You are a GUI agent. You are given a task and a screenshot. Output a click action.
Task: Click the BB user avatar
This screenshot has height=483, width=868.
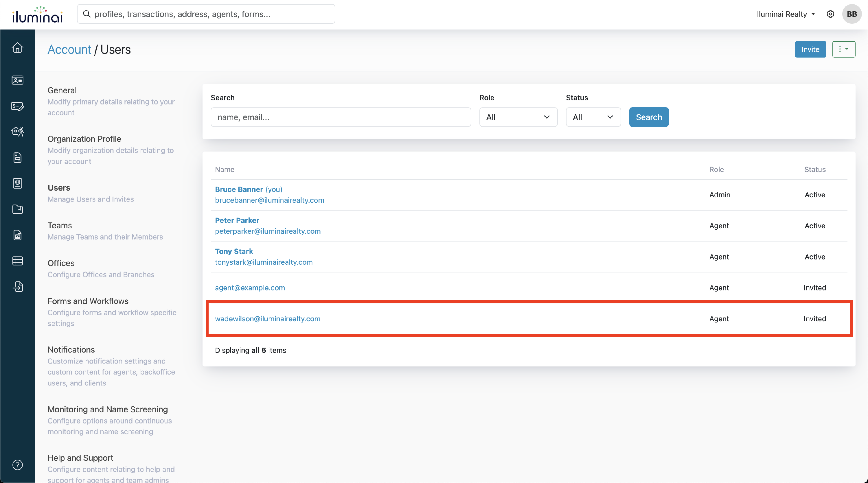pyautogui.click(x=852, y=14)
